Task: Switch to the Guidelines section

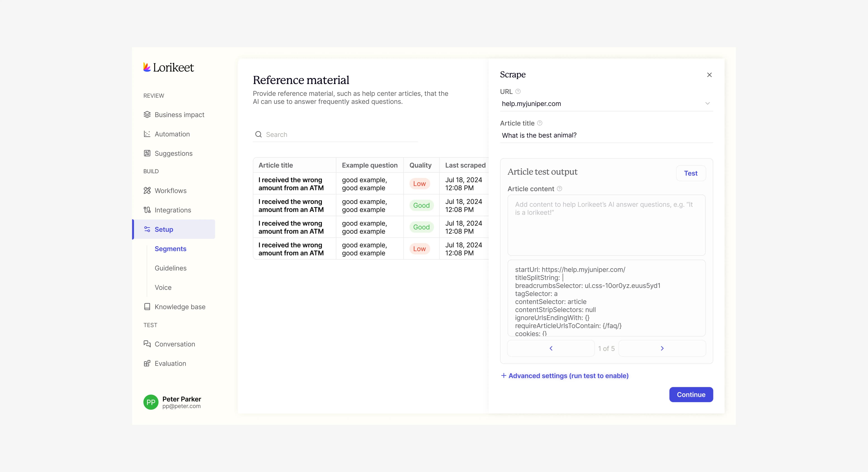Action: point(170,268)
